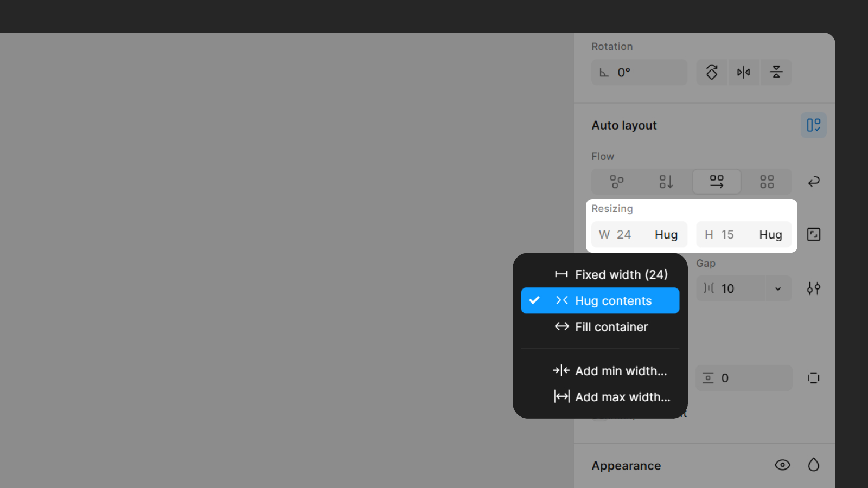The width and height of the screenshot is (868, 488).
Task: Click the Rotation angle input field
Action: coord(639,72)
